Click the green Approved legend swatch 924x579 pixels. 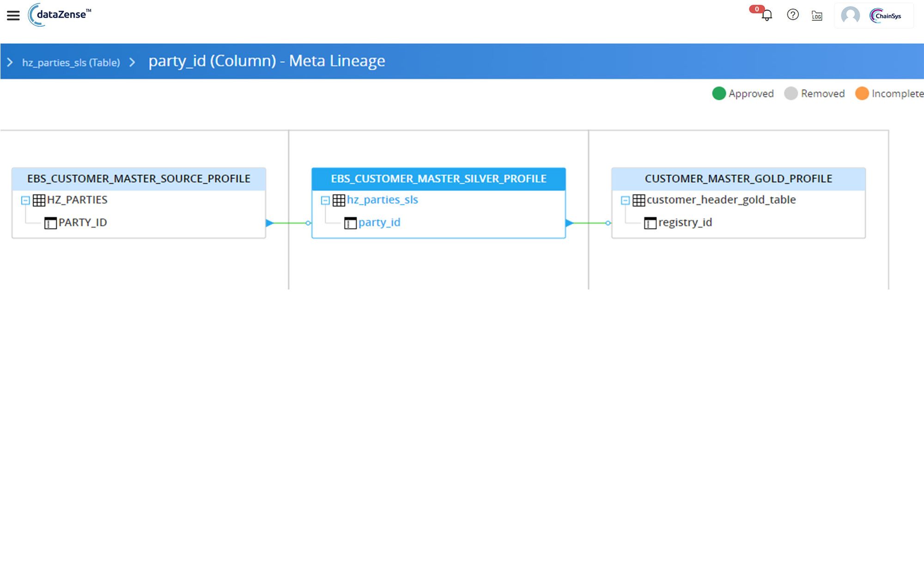click(719, 93)
